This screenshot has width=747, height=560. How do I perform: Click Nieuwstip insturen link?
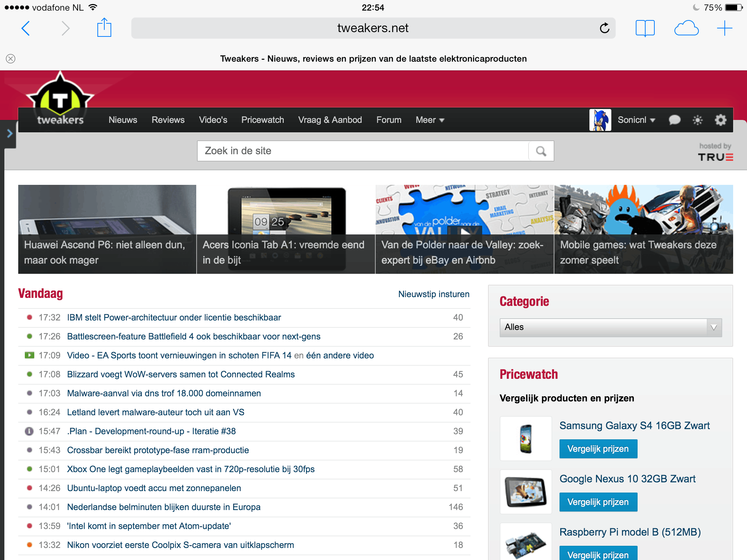[433, 294]
